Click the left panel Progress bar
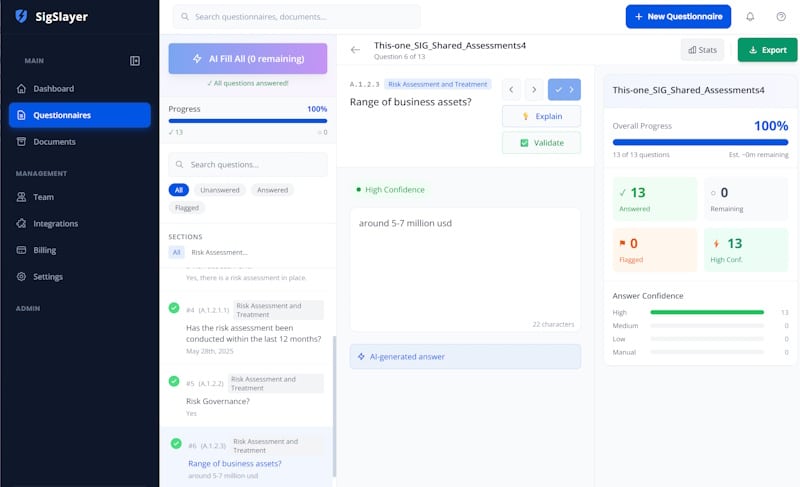Screen dimensions: 800x487 pos(248,121)
